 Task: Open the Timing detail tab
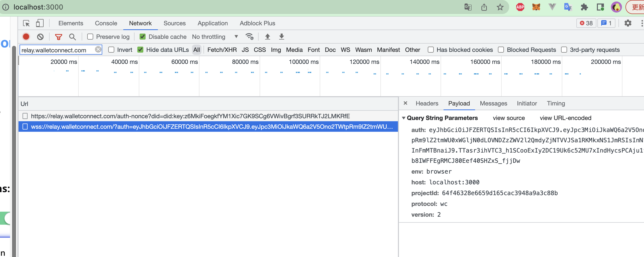[556, 103]
